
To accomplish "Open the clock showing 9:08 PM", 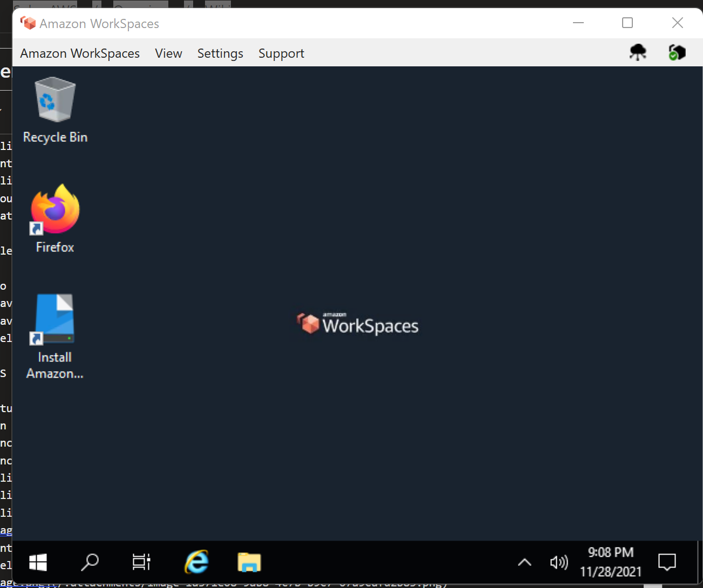I will coord(611,562).
